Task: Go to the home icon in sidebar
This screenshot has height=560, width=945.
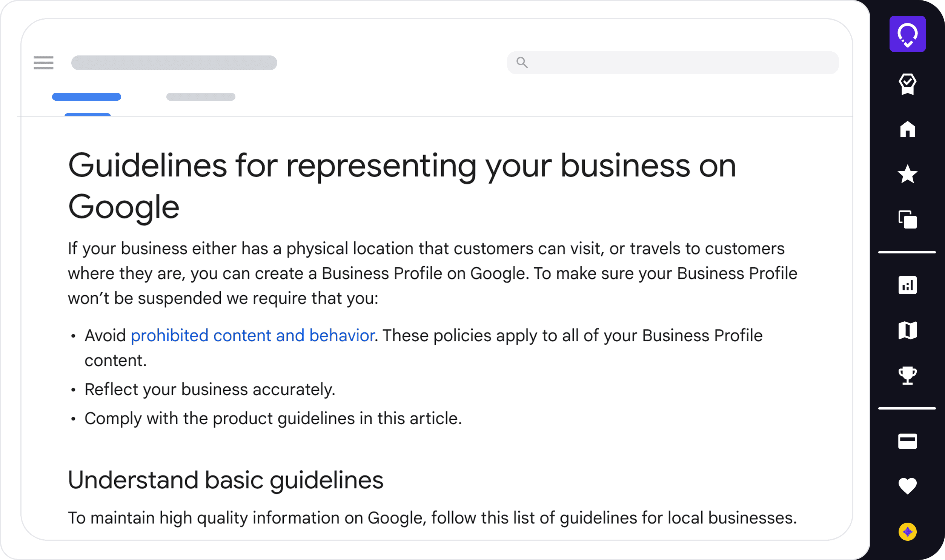Action: click(907, 129)
